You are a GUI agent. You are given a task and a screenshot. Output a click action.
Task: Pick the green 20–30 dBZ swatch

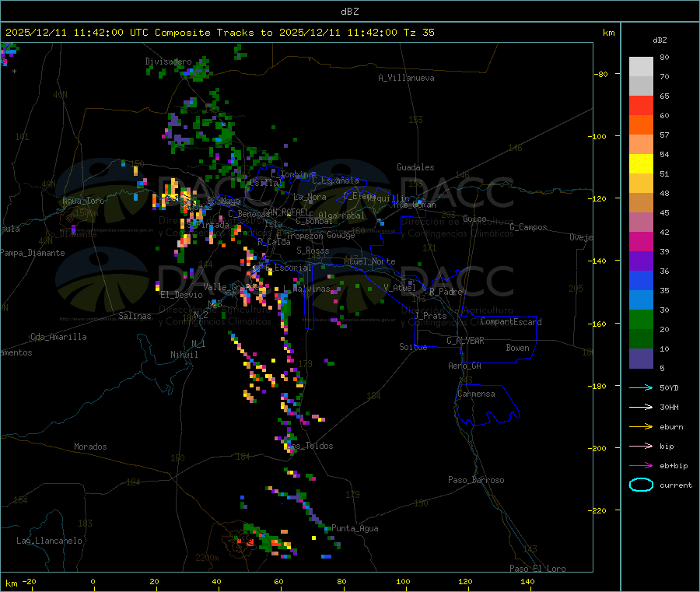coord(641,320)
